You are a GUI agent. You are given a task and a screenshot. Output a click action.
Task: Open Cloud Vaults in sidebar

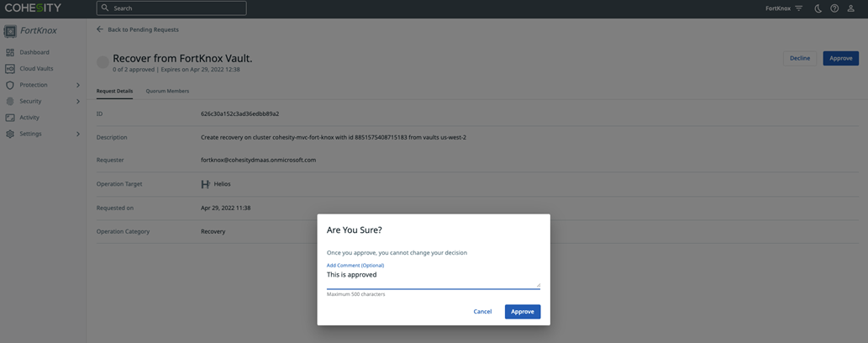36,69
